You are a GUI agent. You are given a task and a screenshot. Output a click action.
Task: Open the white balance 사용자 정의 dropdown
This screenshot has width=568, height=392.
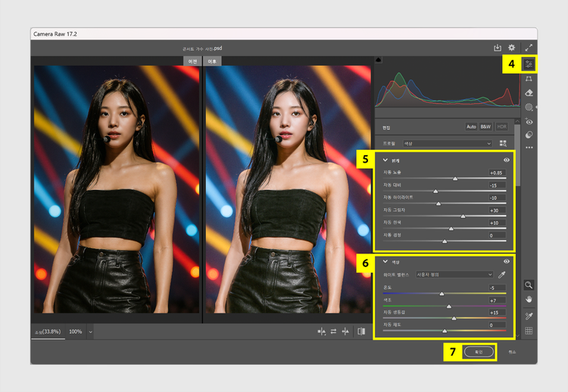point(454,275)
